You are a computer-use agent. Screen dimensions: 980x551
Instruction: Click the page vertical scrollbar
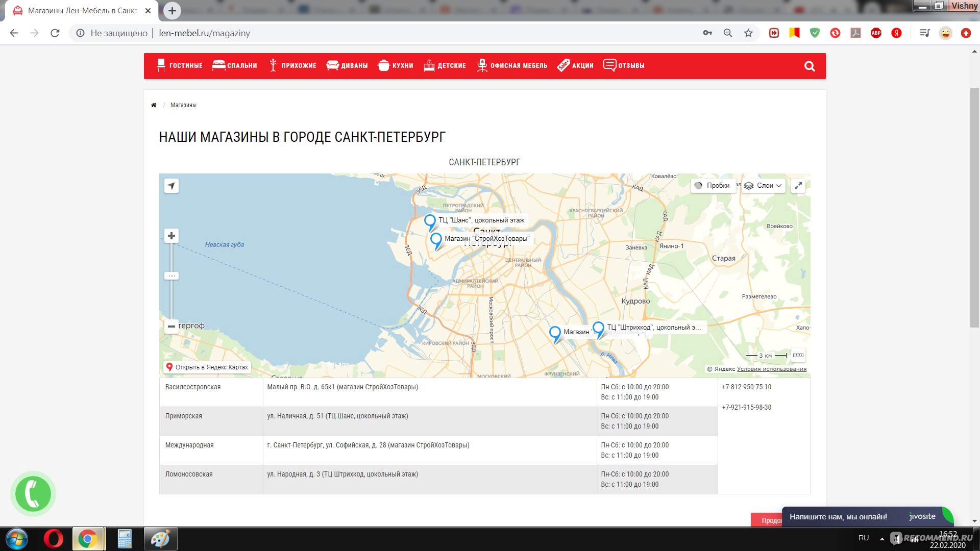coord(974,208)
